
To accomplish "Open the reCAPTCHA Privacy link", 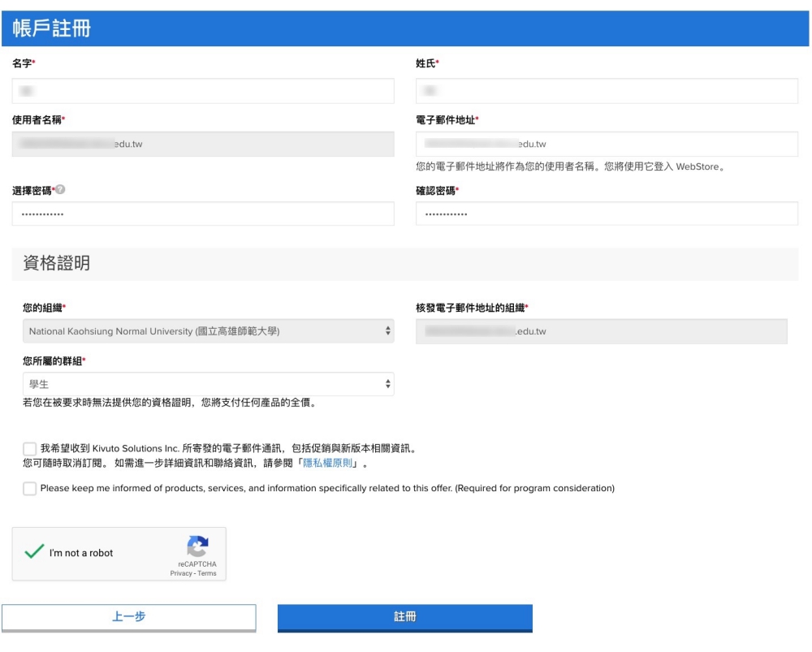I will click(x=180, y=573).
